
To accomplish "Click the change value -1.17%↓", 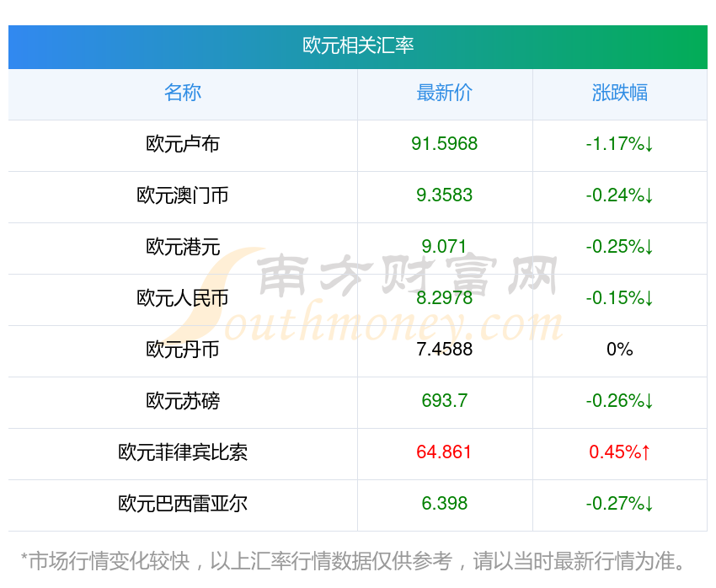I will click(x=620, y=144).
